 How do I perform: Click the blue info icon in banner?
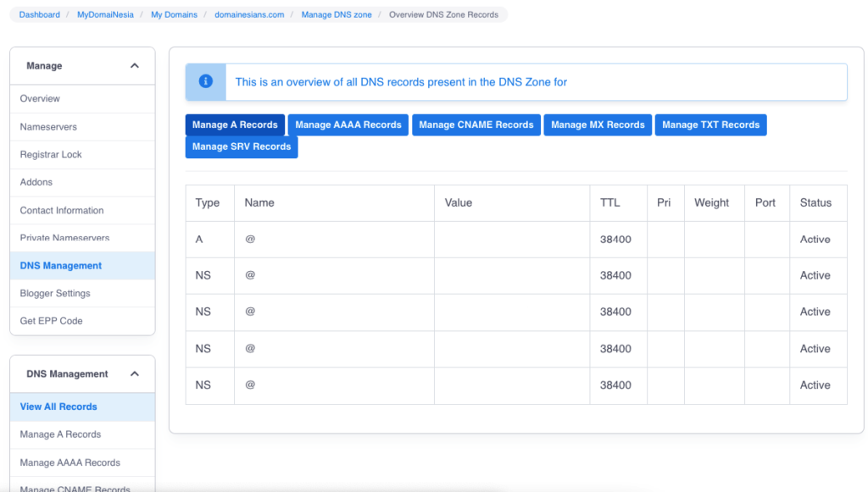click(x=205, y=81)
